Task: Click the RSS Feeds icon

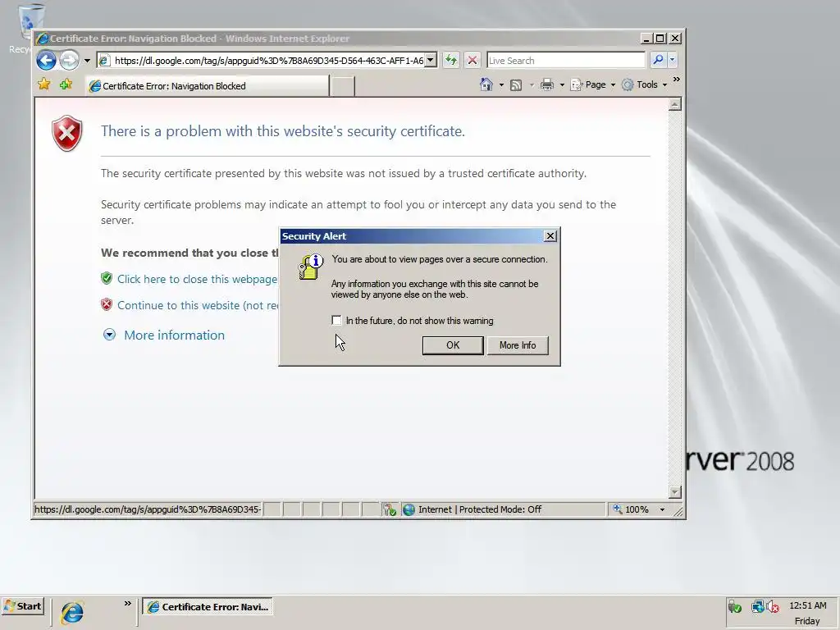Action: (x=516, y=84)
